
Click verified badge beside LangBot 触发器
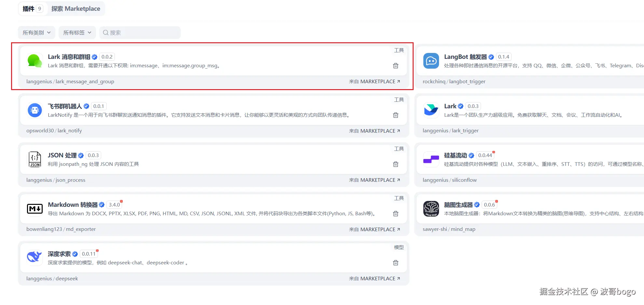click(491, 57)
